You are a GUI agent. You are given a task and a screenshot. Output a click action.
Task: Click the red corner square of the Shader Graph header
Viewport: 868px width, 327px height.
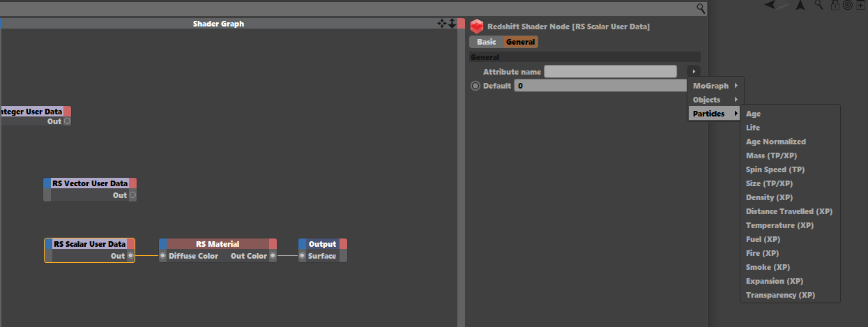(462, 24)
